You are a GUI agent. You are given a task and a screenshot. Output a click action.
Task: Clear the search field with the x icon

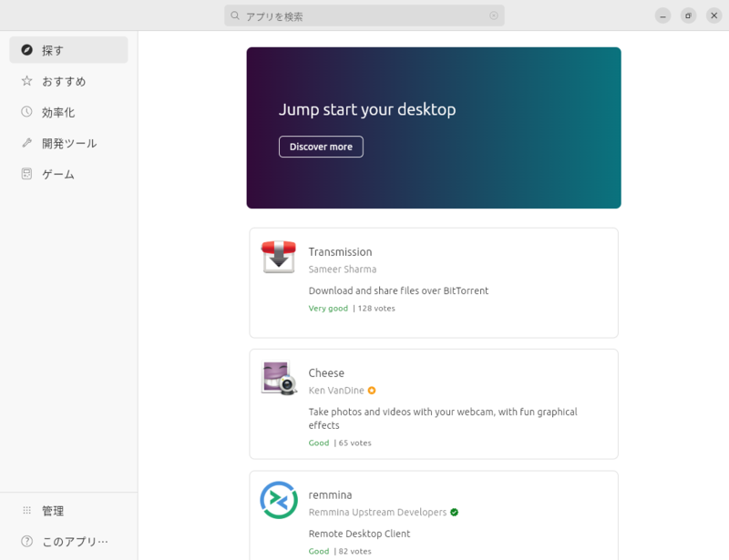point(494,15)
